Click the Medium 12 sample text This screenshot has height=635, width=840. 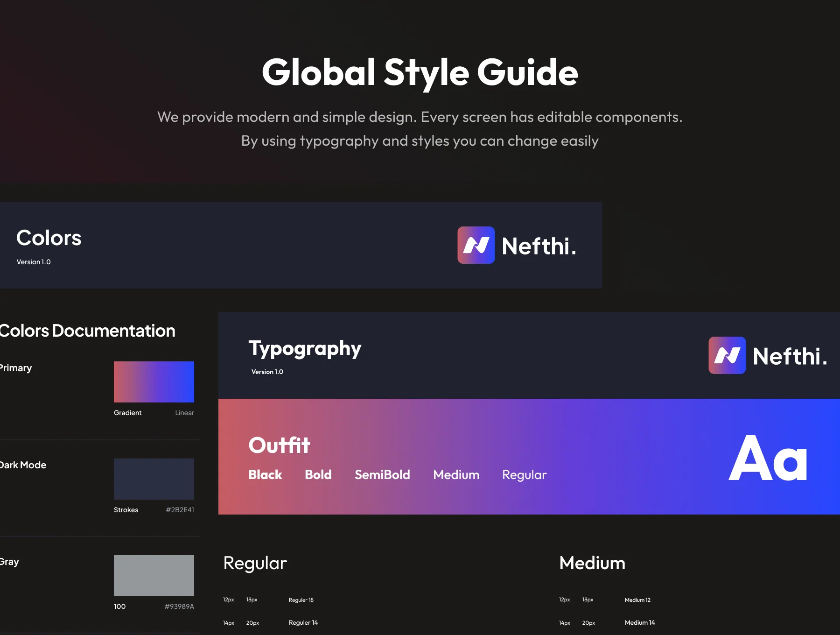637,600
